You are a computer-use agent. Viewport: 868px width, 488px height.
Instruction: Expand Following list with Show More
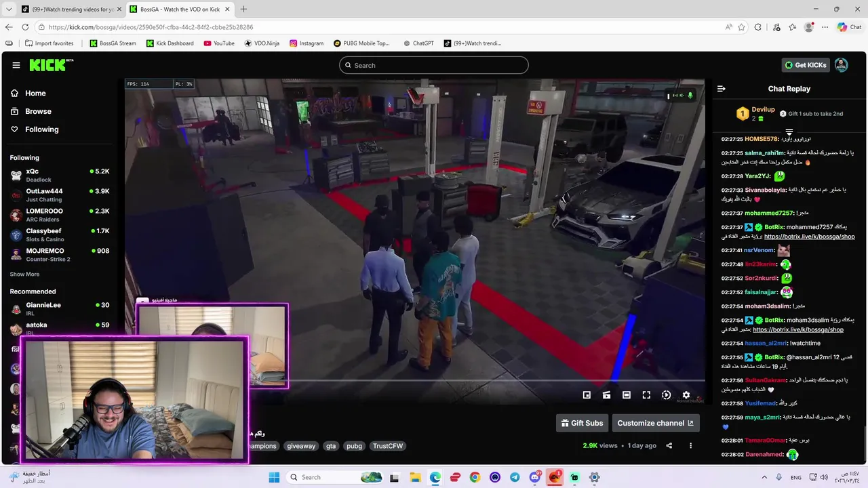pos(24,274)
